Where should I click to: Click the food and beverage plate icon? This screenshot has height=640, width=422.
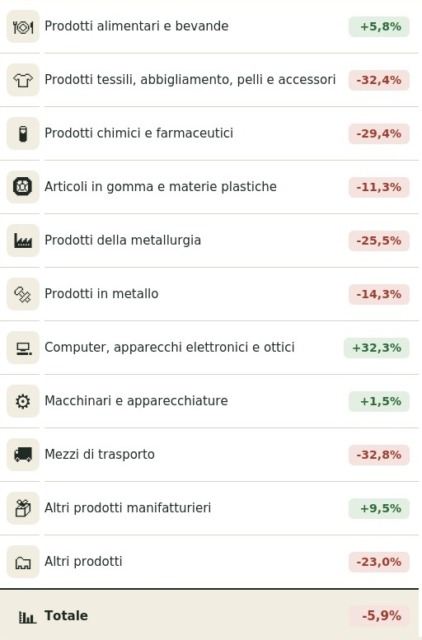point(23,27)
